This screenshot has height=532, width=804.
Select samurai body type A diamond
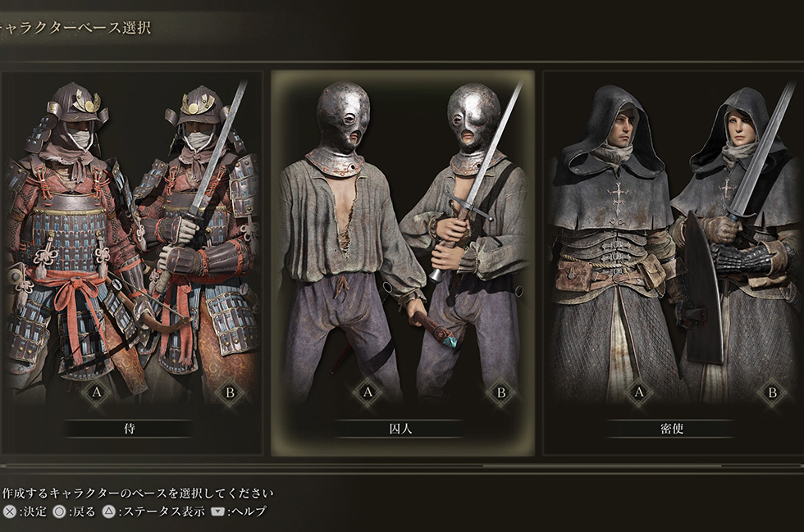click(x=97, y=393)
